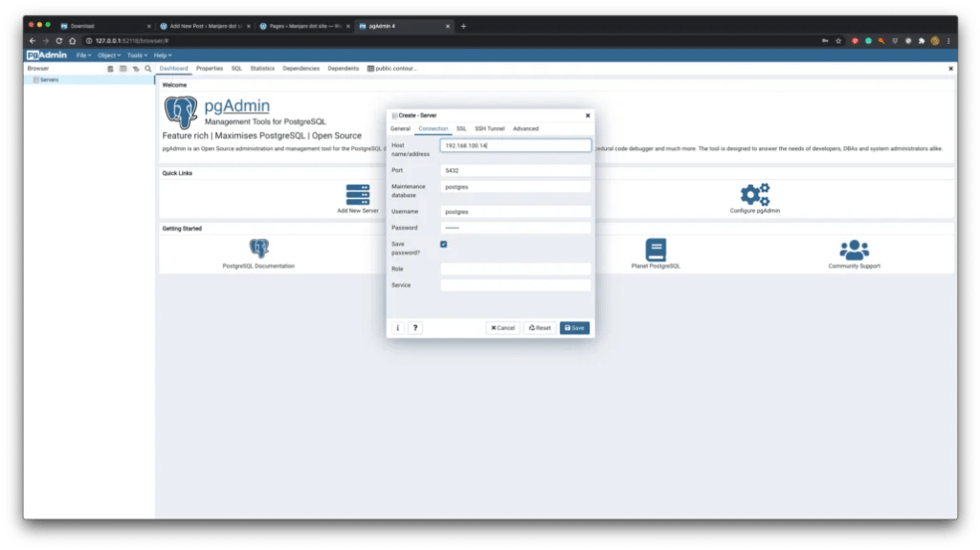
Task: Click the browser reload icon
Action: click(x=58, y=40)
